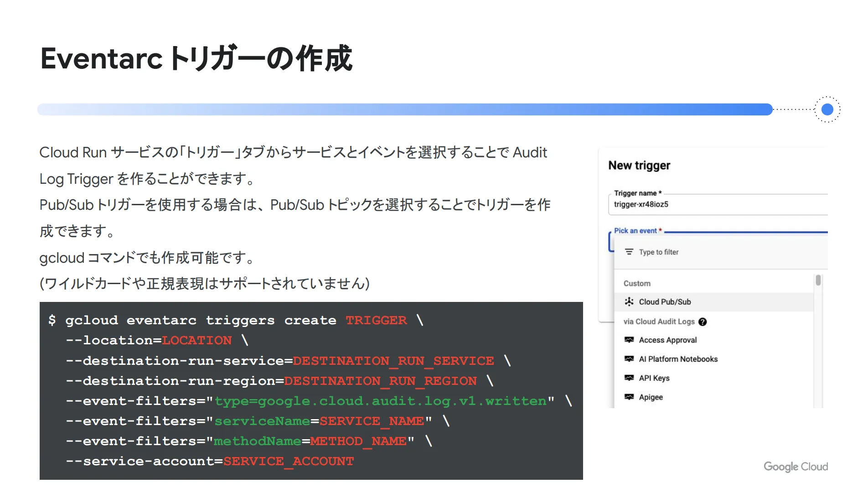This screenshot has height=488, width=868.
Task: Click LOCATION placeholder in command
Action: (x=197, y=341)
